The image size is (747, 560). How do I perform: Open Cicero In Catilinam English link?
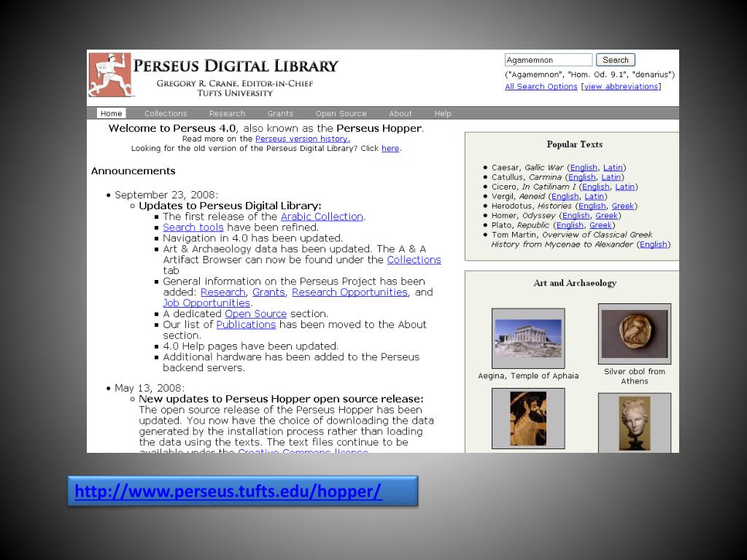595,187
